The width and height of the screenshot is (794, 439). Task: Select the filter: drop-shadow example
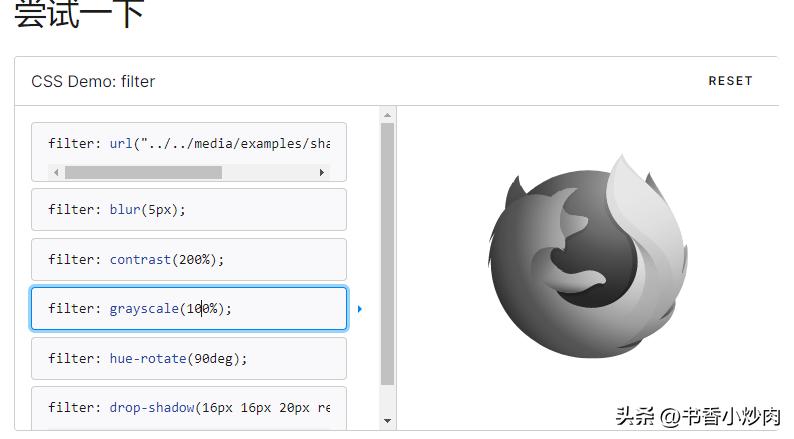[x=188, y=407]
